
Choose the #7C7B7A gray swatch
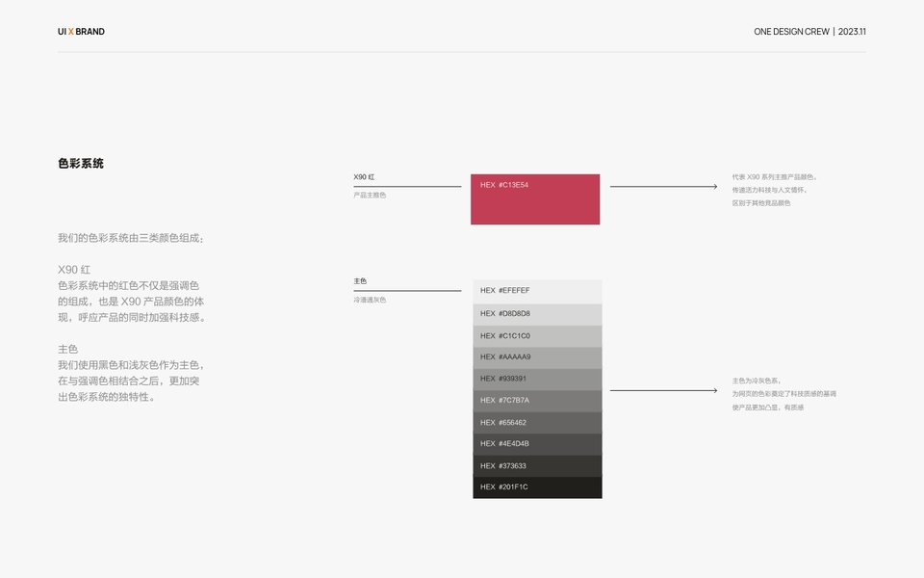(537, 401)
